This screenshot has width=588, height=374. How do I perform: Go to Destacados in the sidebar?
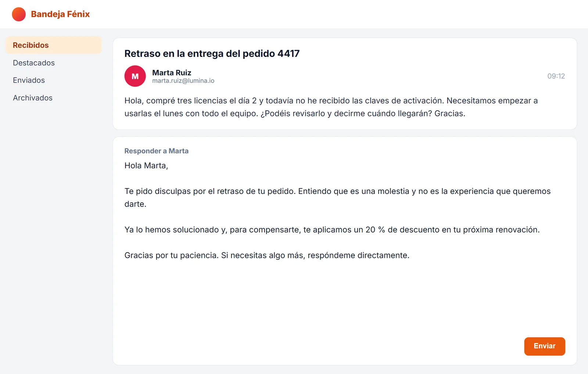click(x=54, y=63)
